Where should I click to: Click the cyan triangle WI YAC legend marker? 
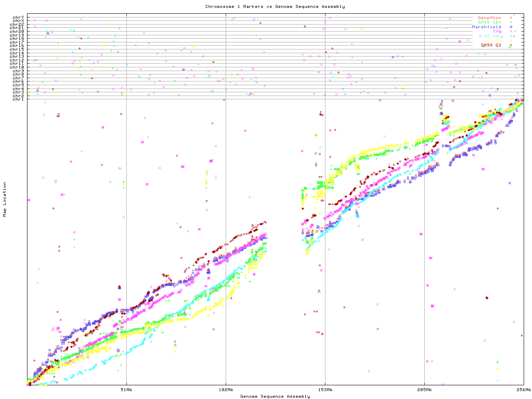(510, 36)
